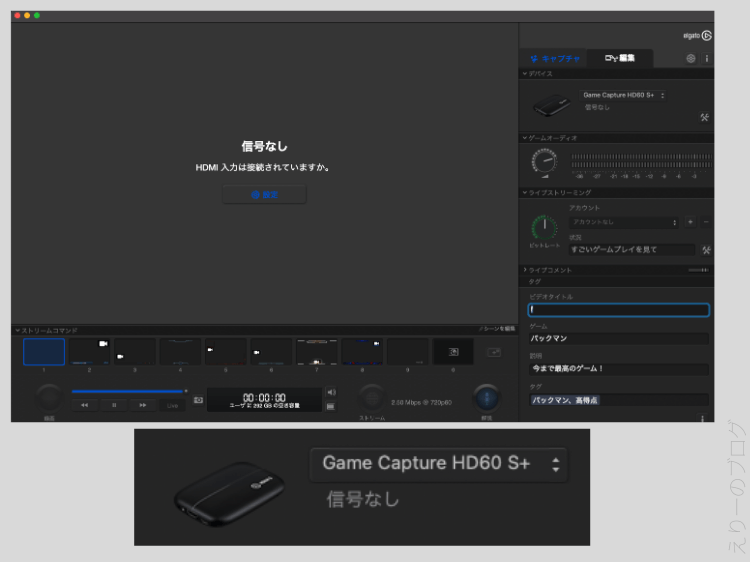Collapse the ライブストリーミング section

[525, 193]
